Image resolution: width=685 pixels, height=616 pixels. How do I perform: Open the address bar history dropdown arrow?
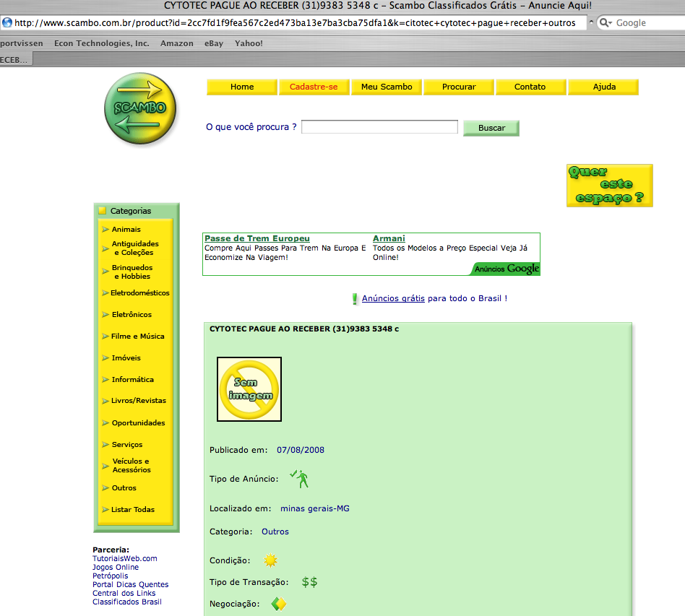coord(592,22)
